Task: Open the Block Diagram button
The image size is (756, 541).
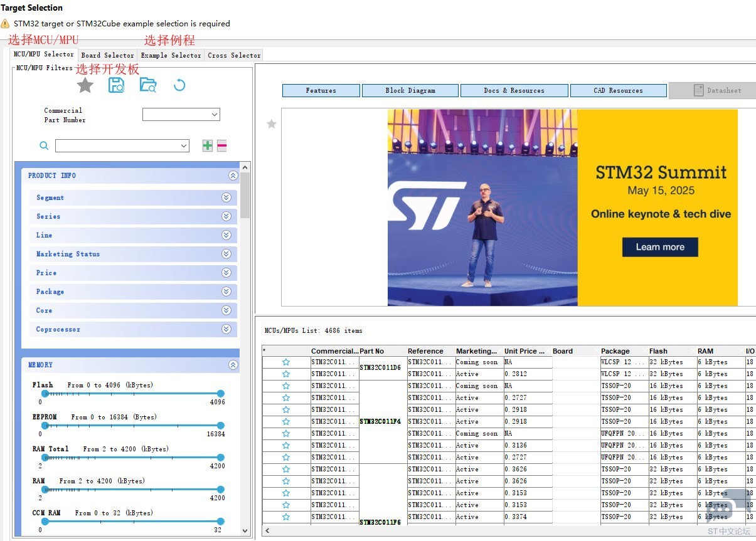Action: pyautogui.click(x=410, y=91)
